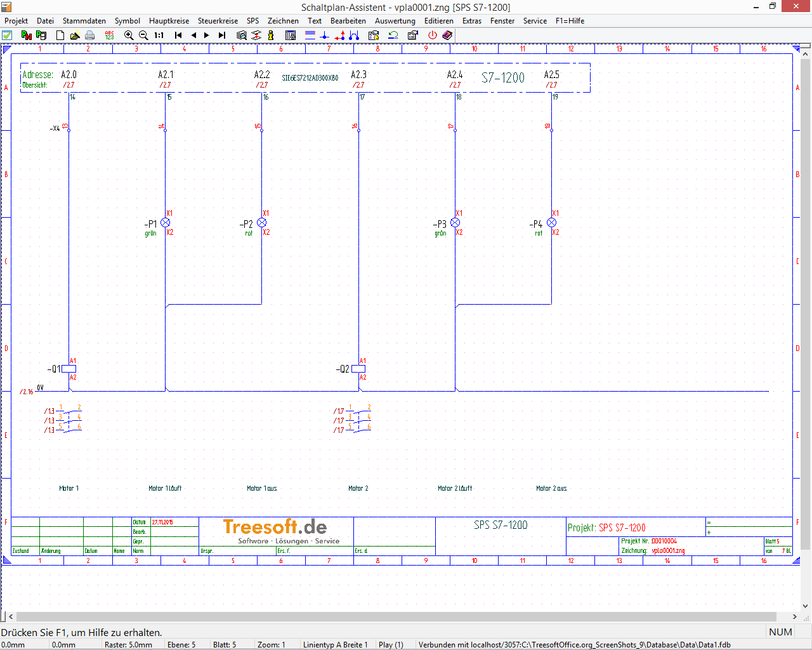Click the zoom in magnifier icon
Image resolution: width=812 pixels, height=650 pixels.
point(129,36)
